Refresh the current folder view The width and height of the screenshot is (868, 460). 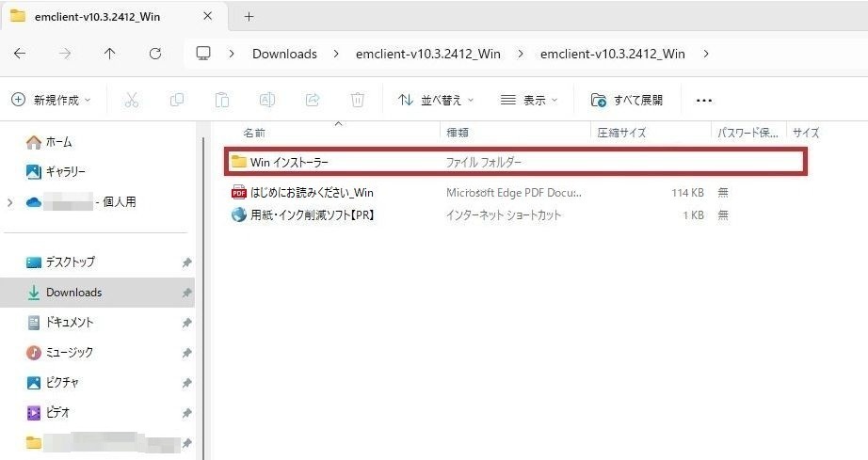pos(155,54)
